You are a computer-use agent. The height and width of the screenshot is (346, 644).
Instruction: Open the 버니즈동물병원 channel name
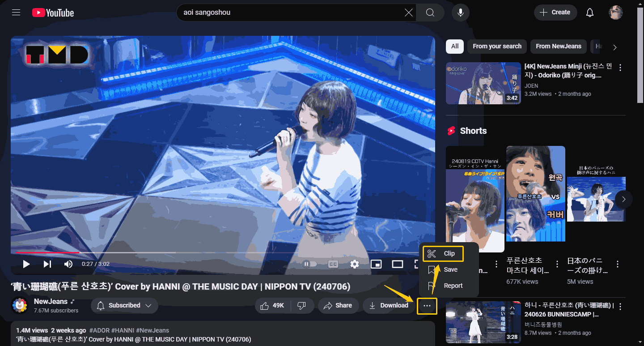[x=543, y=325]
